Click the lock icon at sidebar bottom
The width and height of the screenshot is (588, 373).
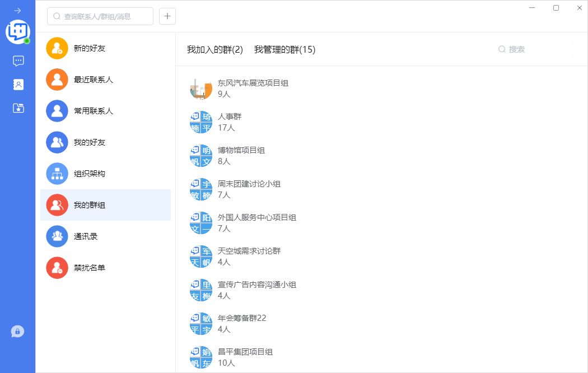point(17,332)
